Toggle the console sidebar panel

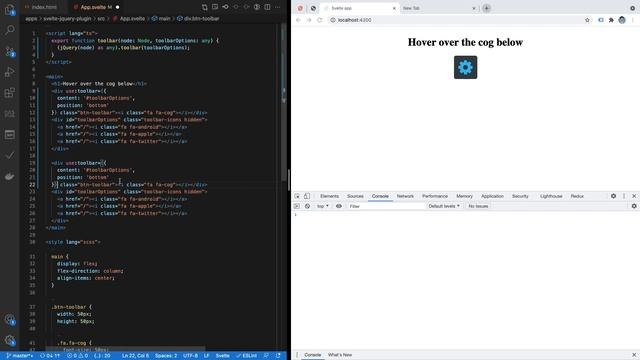[x=297, y=206]
